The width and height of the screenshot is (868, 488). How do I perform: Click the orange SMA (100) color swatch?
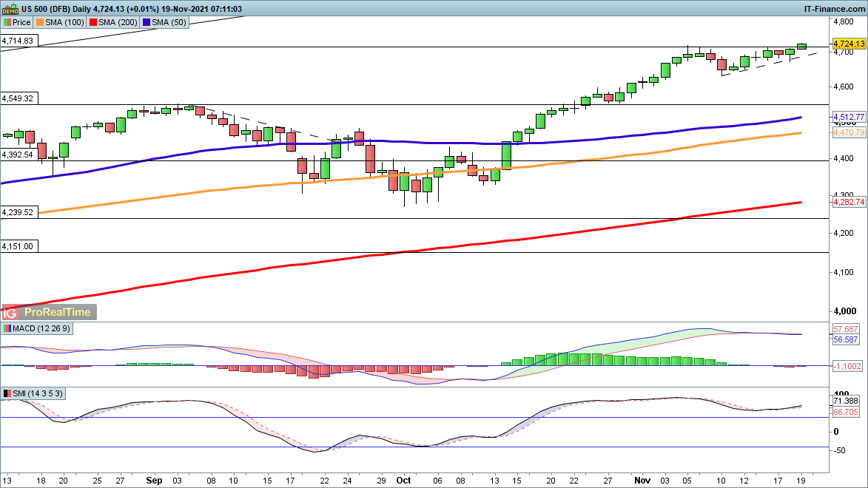(41, 22)
